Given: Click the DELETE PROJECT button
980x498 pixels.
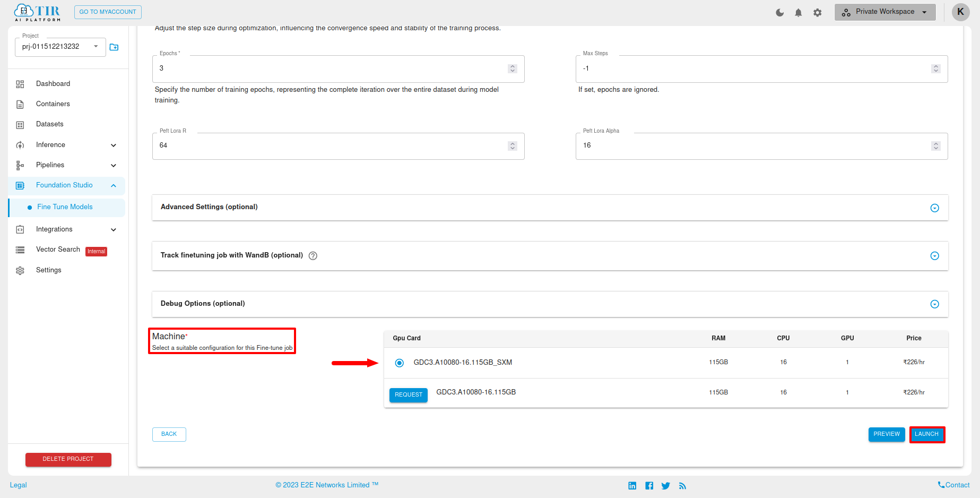Looking at the screenshot, I should pyautogui.click(x=68, y=459).
